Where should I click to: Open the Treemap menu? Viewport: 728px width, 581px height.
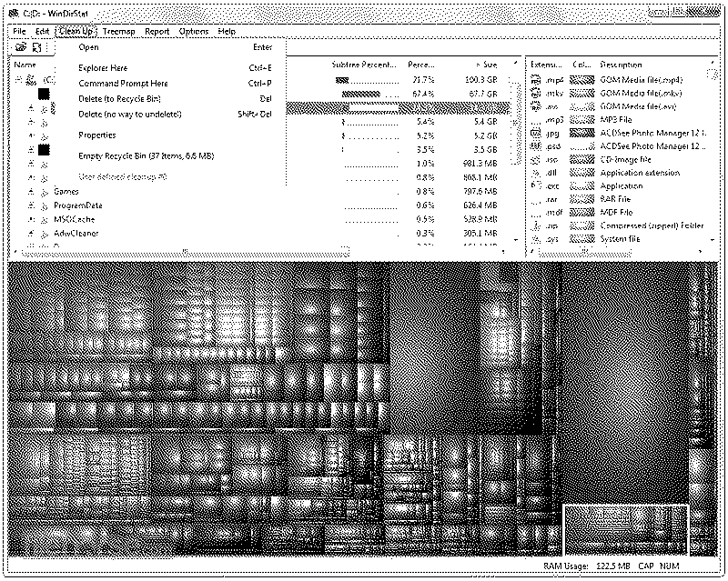pos(118,31)
